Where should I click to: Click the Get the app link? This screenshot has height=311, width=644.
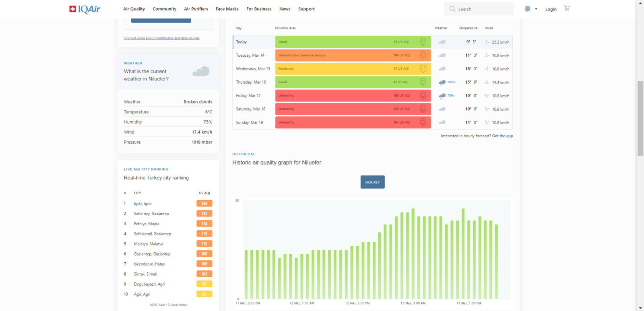[503, 136]
